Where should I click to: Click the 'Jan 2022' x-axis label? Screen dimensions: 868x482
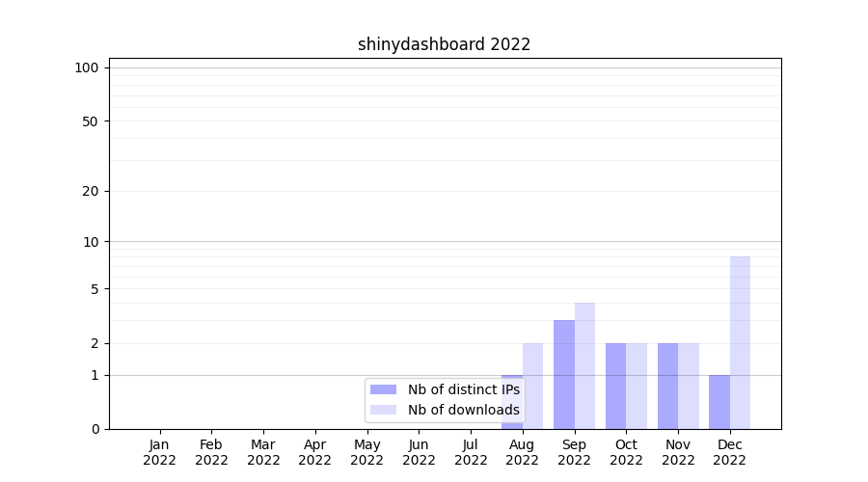[x=159, y=452]
